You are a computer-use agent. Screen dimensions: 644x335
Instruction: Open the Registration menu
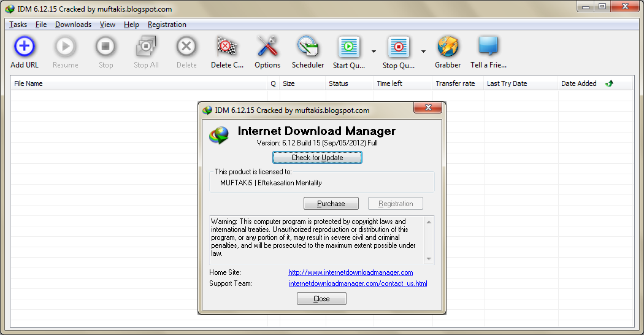click(x=167, y=25)
